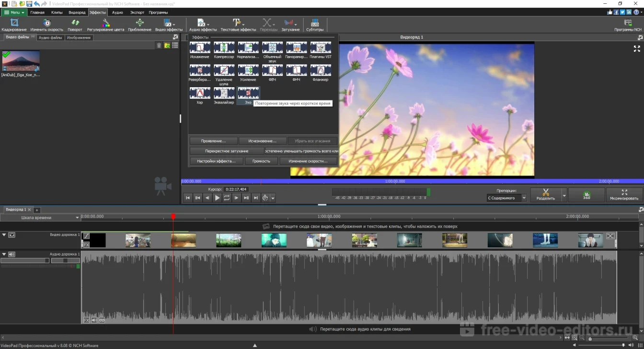
Task: Collapse the Аудио дорожка 1 track triangle
Action: (x=4, y=254)
